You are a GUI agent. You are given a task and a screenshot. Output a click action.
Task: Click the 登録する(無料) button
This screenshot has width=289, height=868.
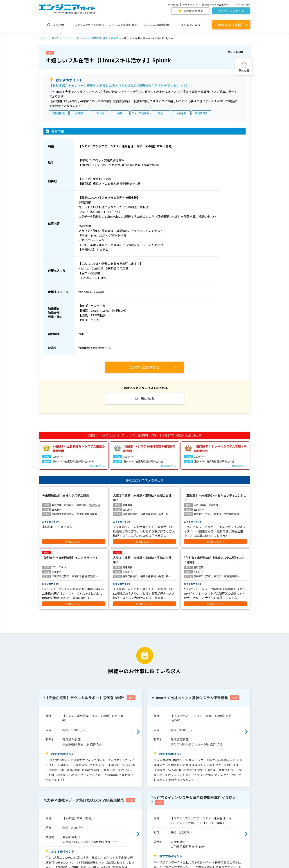pos(231,25)
